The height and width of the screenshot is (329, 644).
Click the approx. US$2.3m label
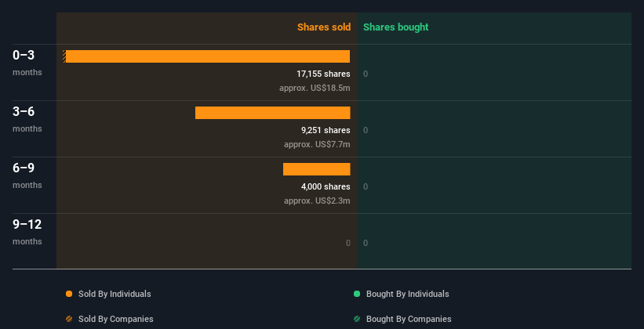pos(317,201)
